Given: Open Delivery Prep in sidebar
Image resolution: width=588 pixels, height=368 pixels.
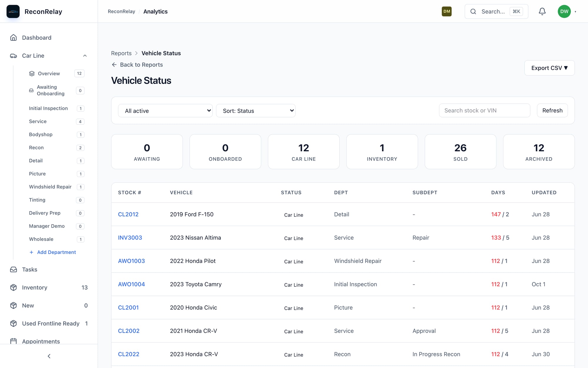Looking at the screenshot, I should (x=45, y=213).
